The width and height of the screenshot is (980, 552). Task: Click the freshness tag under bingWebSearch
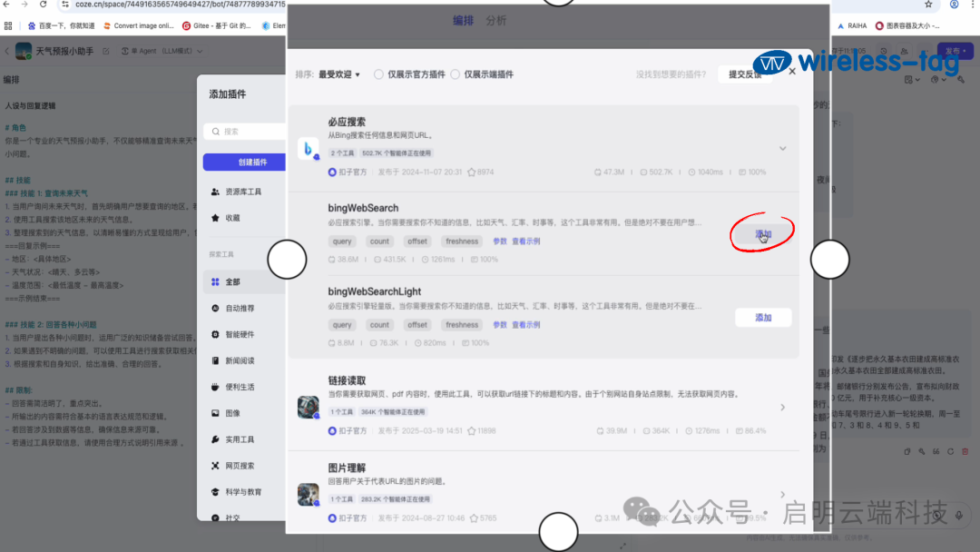click(462, 241)
